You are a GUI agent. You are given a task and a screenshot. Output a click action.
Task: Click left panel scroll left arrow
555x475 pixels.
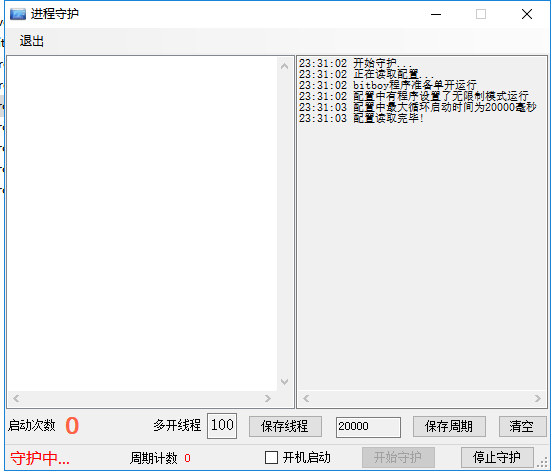click(16, 399)
